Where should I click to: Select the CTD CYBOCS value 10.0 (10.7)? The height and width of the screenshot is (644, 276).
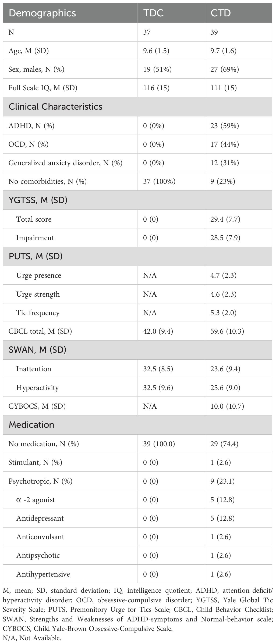coord(227,406)
